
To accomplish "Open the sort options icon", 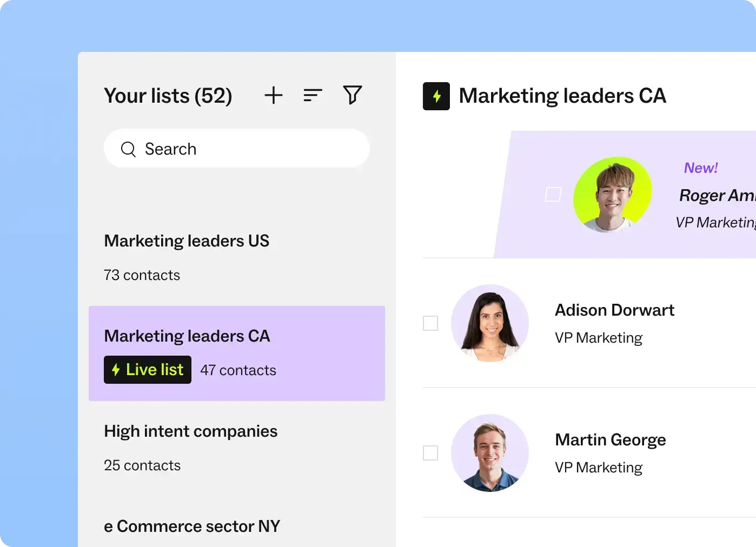I will (x=313, y=95).
